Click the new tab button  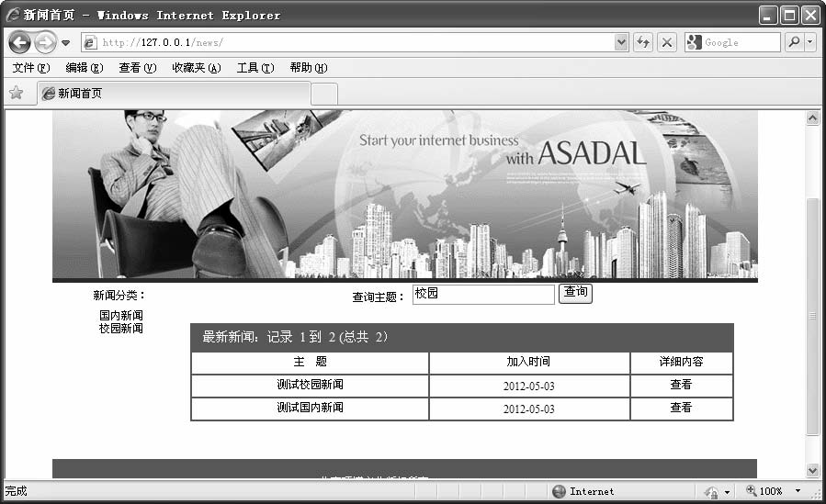[x=324, y=95]
